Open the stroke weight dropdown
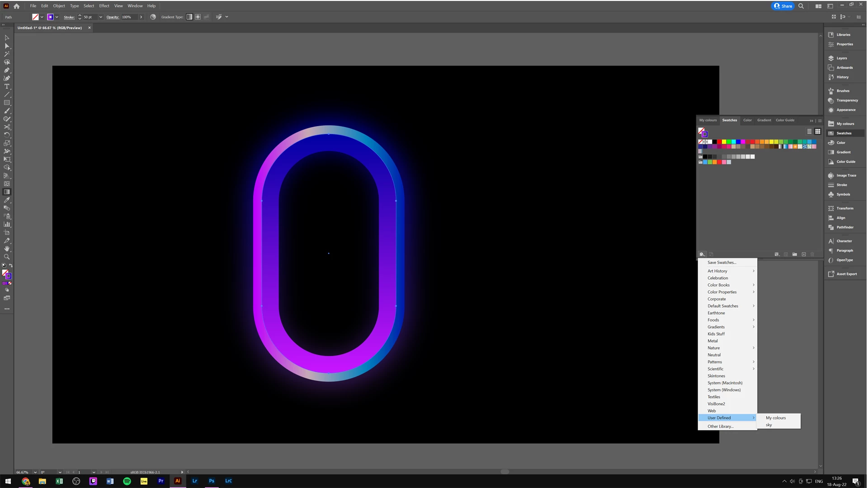868x488 pixels. [100, 17]
